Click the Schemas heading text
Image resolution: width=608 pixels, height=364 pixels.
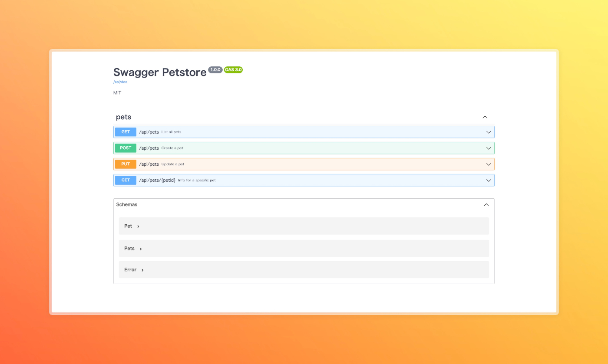[x=127, y=204]
